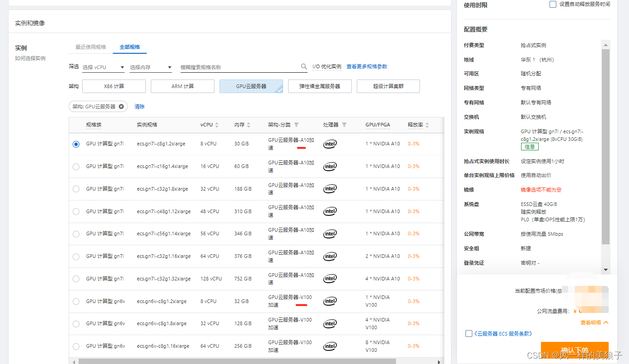The image size is (629, 364).
Task: Select ecs.gn6v-c8g1.16xlarge instance radio
Action: click(76, 346)
